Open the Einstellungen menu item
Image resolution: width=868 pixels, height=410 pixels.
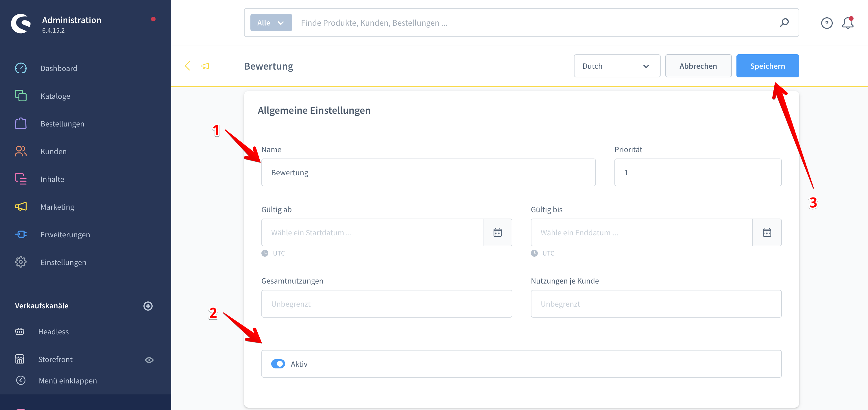coord(63,262)
